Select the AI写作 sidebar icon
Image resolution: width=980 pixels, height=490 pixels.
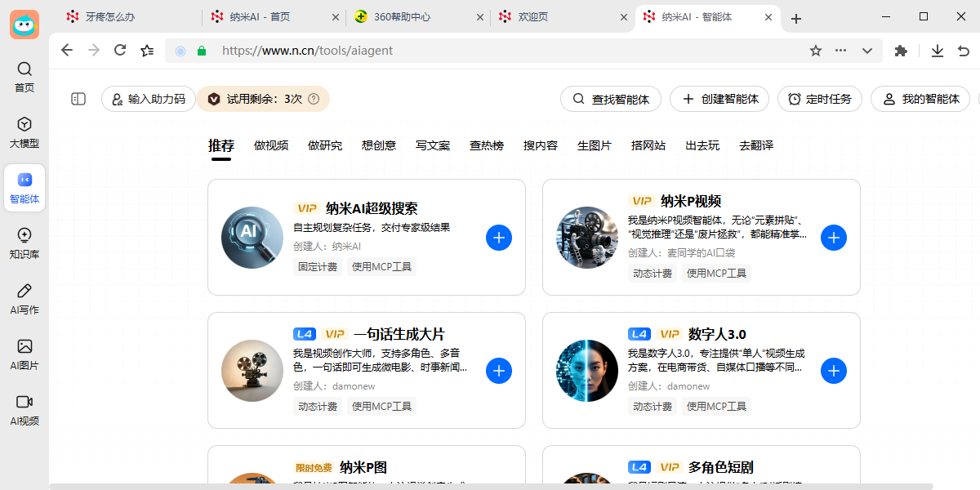(24, 294)
